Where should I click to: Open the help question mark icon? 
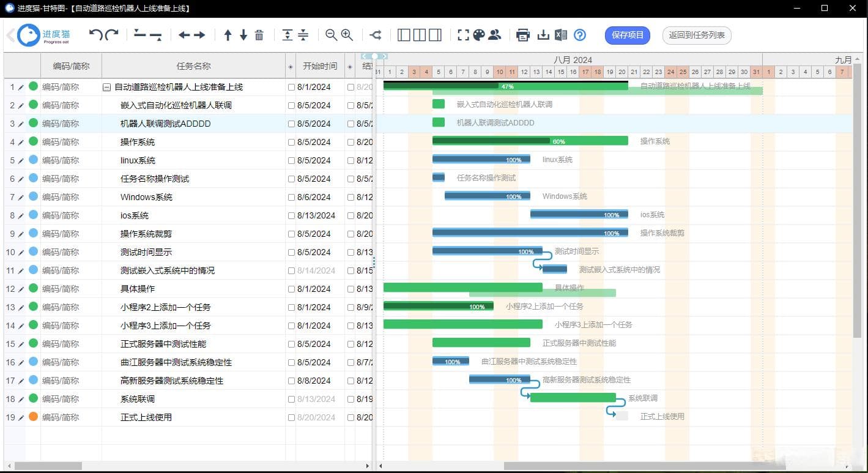click(580, 35)
